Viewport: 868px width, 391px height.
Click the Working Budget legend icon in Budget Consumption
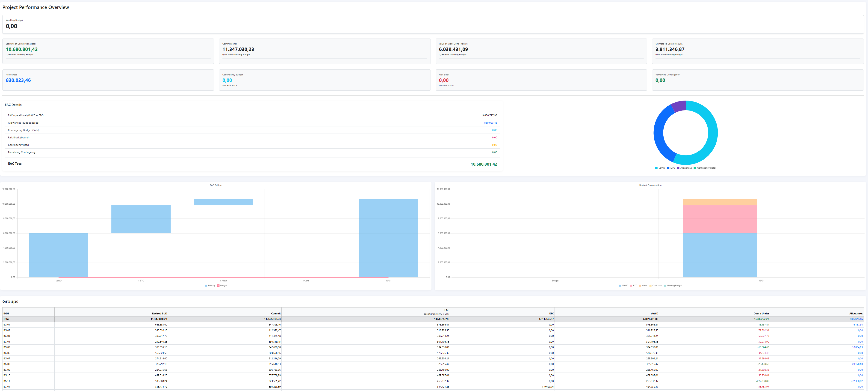pyautogui.click(x=665, y=286)
